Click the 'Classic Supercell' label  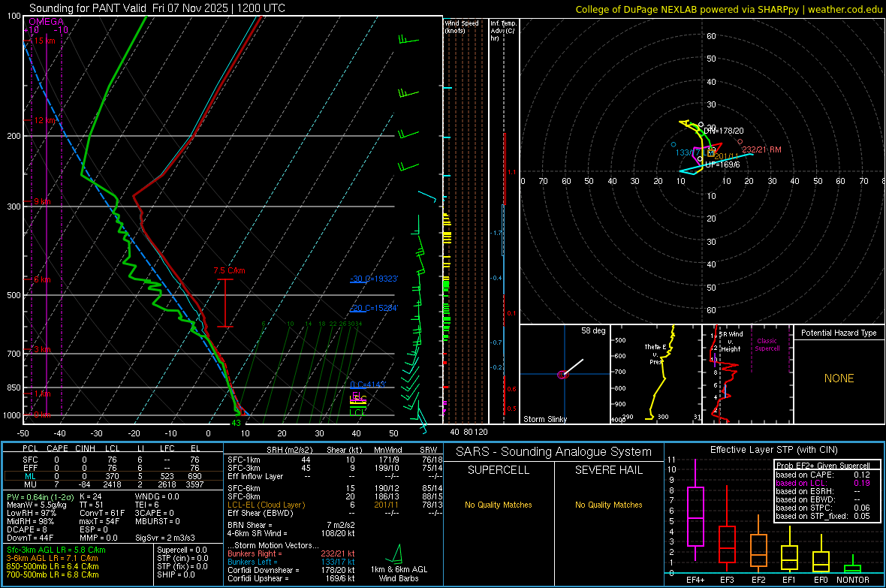767,345
